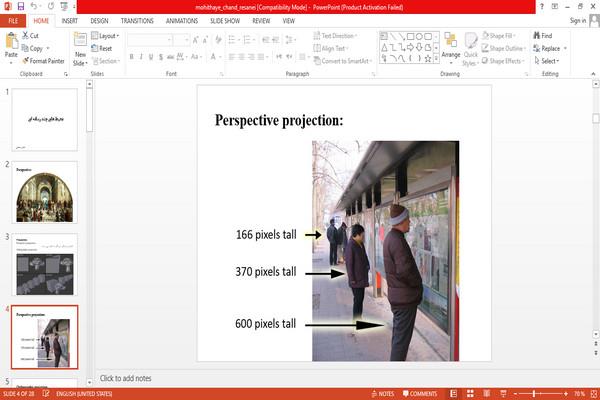Expand the shapes gallery More arrow
The width and height of the screenshot is (600, 400).
click(x=436, y=59)
